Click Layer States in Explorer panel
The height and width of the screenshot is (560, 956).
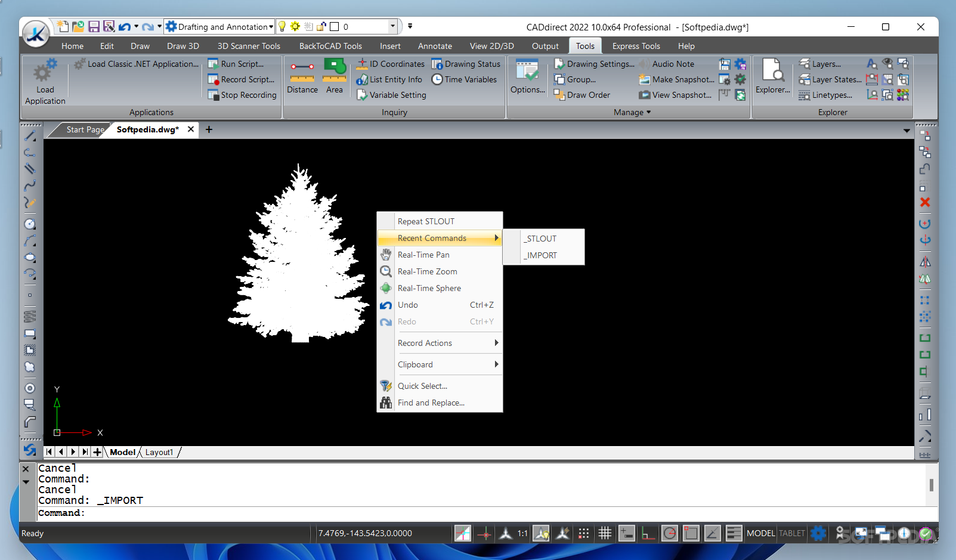(830, 79)
